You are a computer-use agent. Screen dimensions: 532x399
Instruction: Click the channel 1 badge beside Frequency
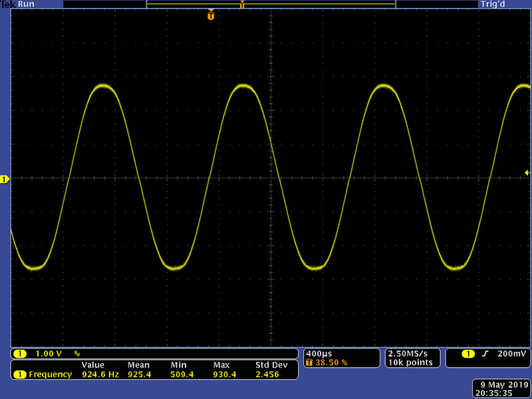point(21,374)
